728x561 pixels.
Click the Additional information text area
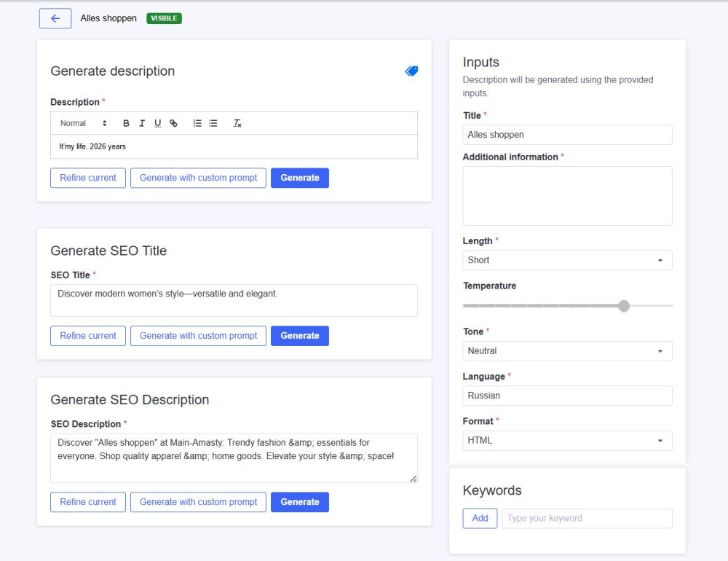click(x=567, y=195)
